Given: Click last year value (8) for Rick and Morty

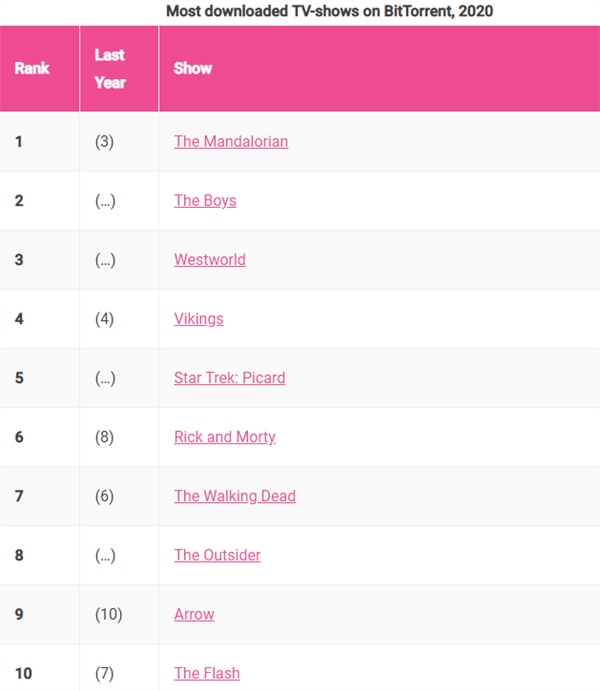Looking at the screenshot, I should (x=105, y=436).
